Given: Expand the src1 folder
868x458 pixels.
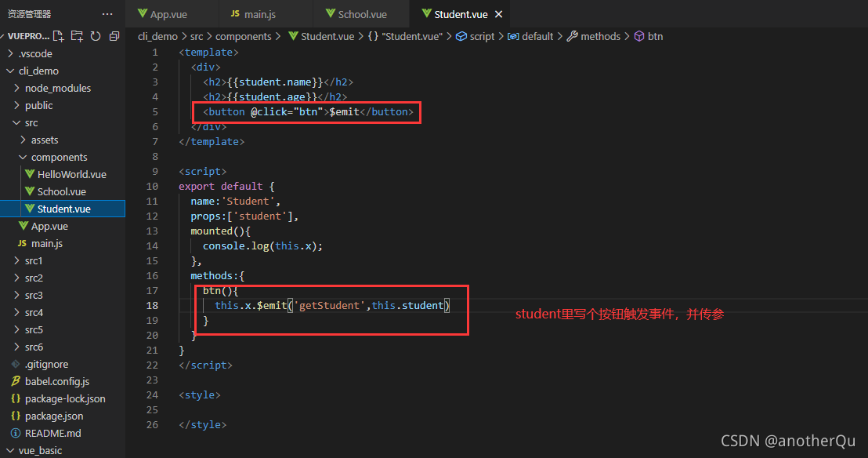Looking at the screenshot, I should [x=63, y=260].
